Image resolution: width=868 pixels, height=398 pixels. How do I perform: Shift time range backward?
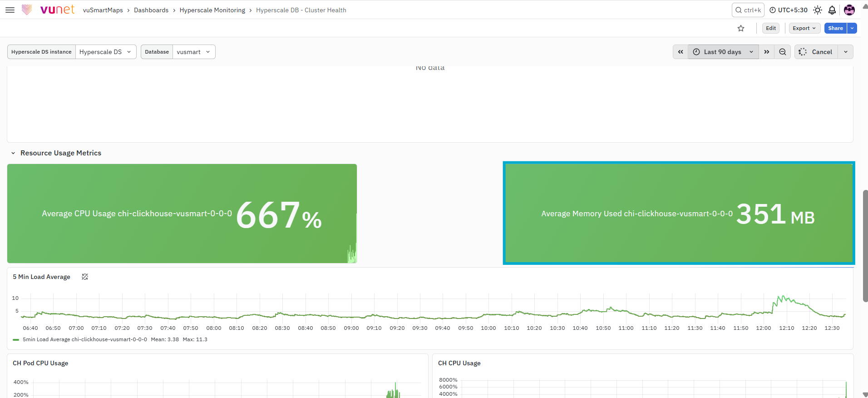point(681,52)
